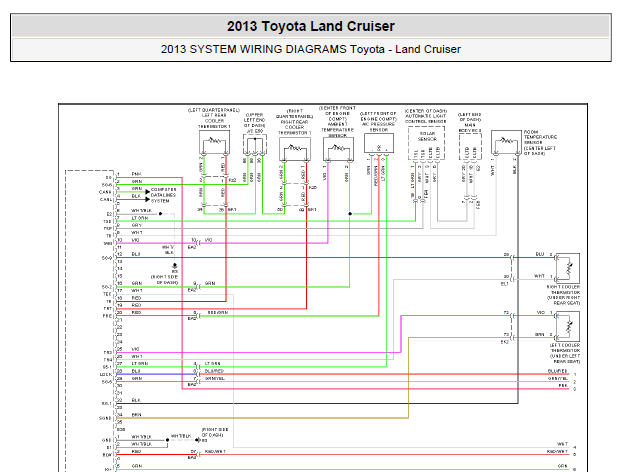Viewport: 629px width, 472px height.
Task: Select the BLU label at pin 12
Action: [136, 254]
